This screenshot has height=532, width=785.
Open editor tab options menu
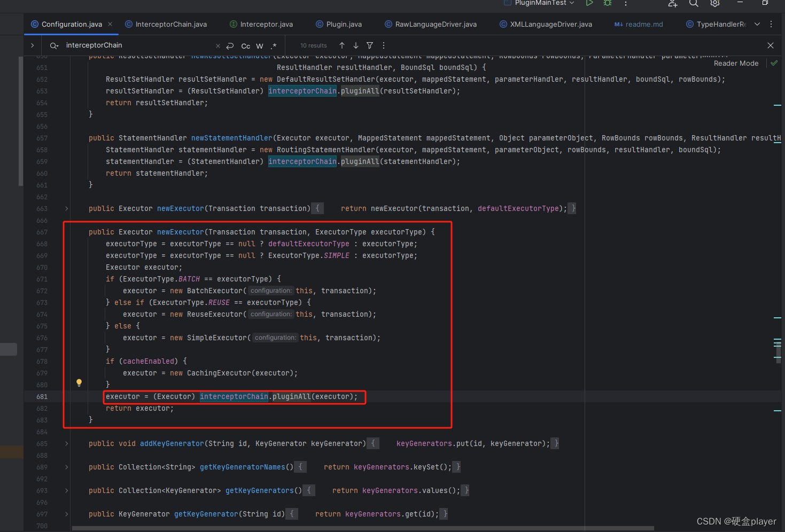click(x=771, y=24)
